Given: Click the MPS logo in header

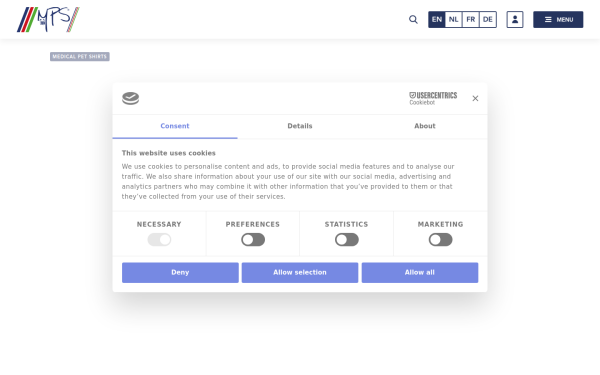Looking at the screenshot, I should point(48,20).
